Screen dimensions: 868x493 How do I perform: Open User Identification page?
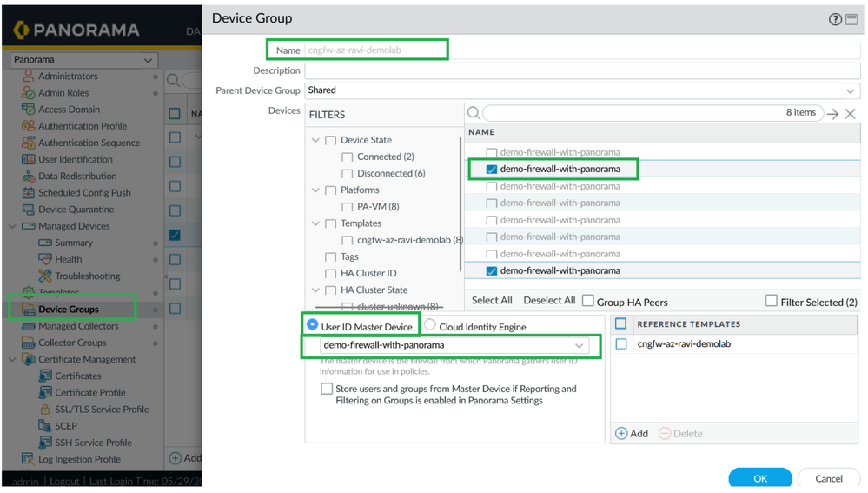click(x=76, y=159)
